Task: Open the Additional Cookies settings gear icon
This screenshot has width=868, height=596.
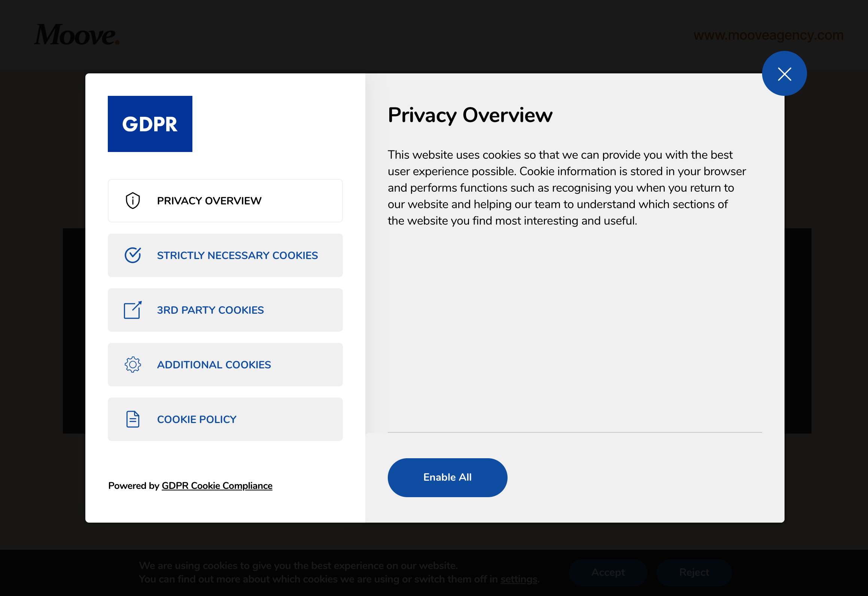Action: 133,364
